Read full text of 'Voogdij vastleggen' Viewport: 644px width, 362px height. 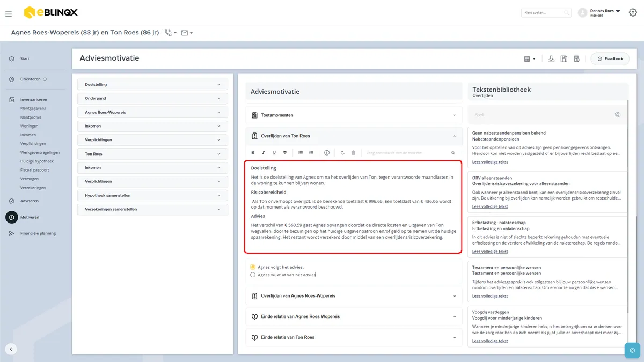pos(490,341)
